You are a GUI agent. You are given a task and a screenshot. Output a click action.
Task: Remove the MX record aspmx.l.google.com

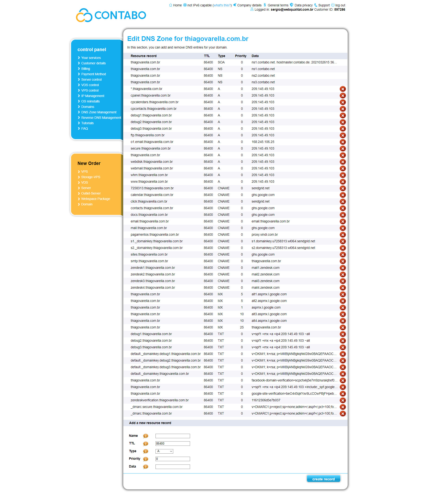coord(343,307)
